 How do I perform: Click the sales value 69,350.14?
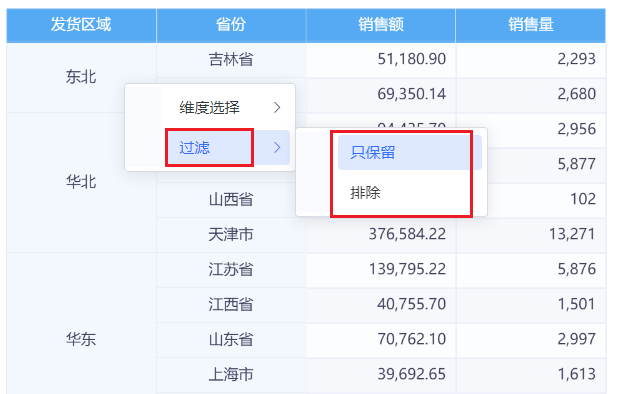tap(411, 94)
